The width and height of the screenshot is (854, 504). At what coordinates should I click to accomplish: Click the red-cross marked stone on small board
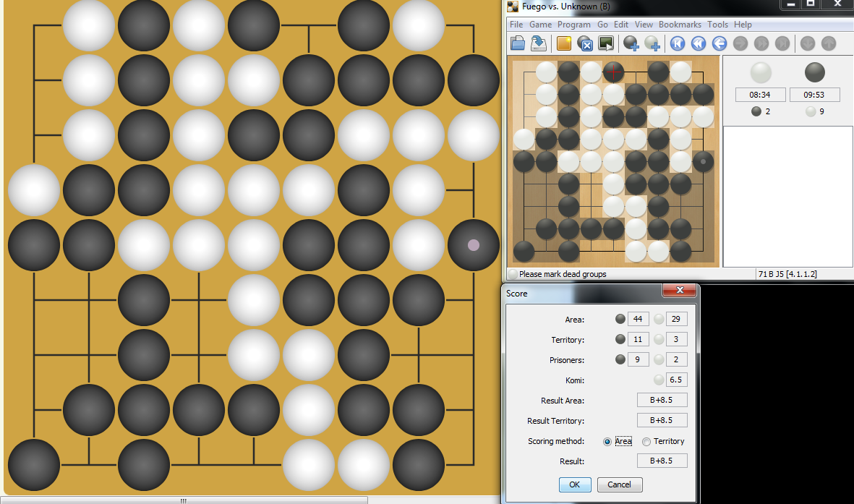click(613, 72)
